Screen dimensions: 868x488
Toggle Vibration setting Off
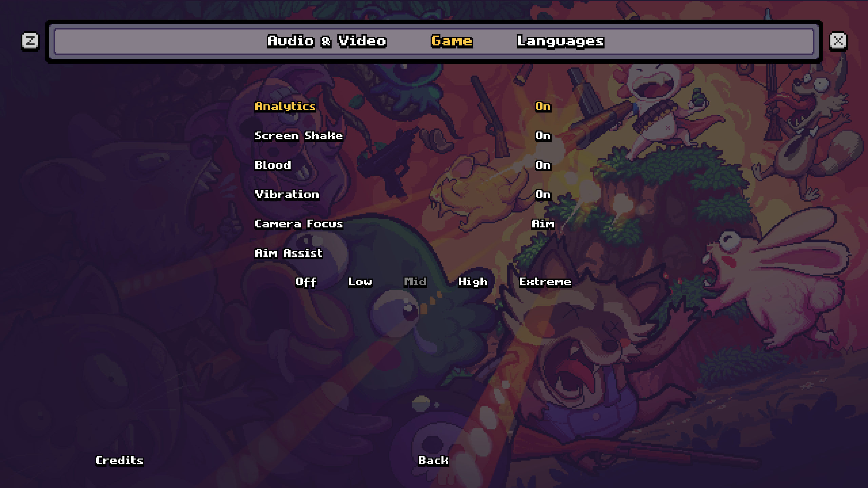542,194
